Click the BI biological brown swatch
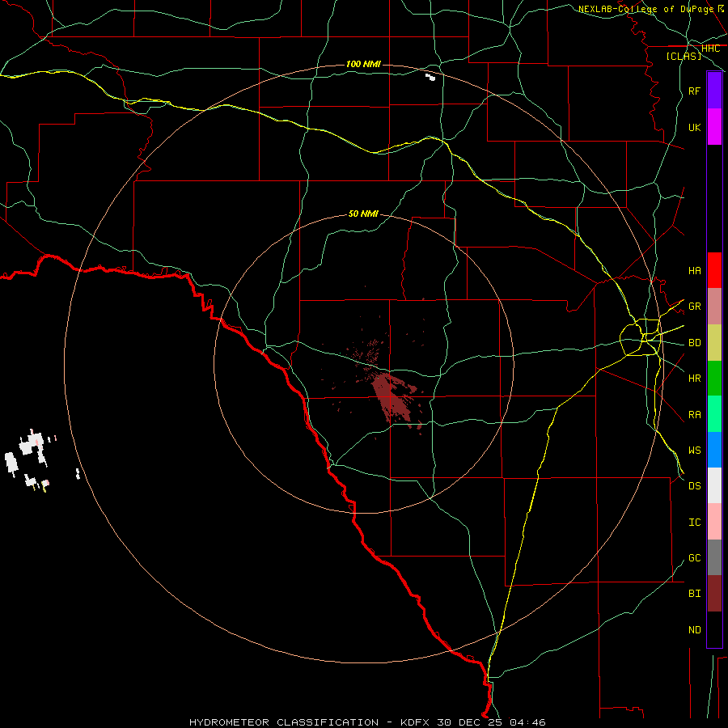The image size is (728, 728). coord(714,594)
